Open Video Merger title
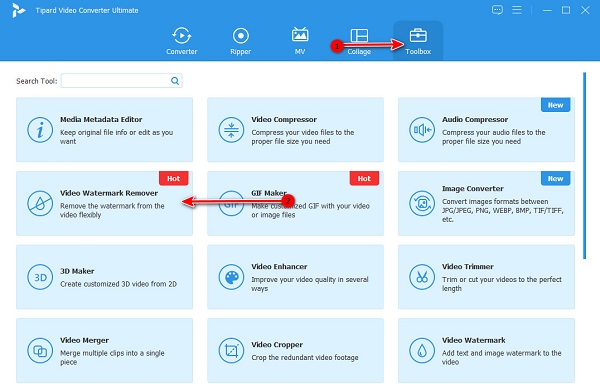The image size is (600, 389). point(84,340)
